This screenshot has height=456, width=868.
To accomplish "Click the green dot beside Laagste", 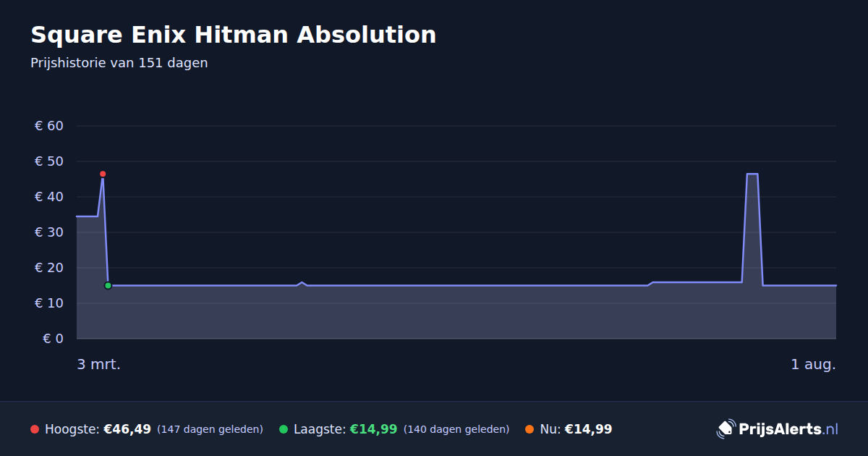I will pos(284,429).
